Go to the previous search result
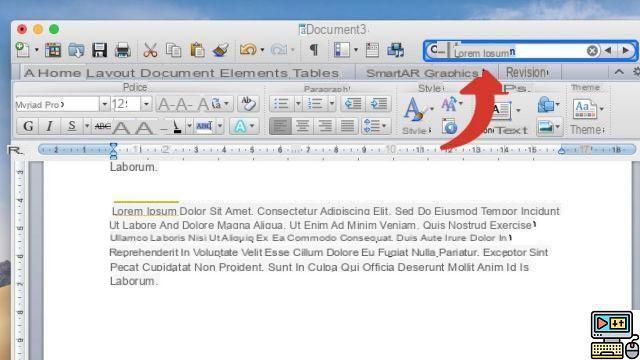Viewport: 640px width, 360px height. (x=608, y=51)
